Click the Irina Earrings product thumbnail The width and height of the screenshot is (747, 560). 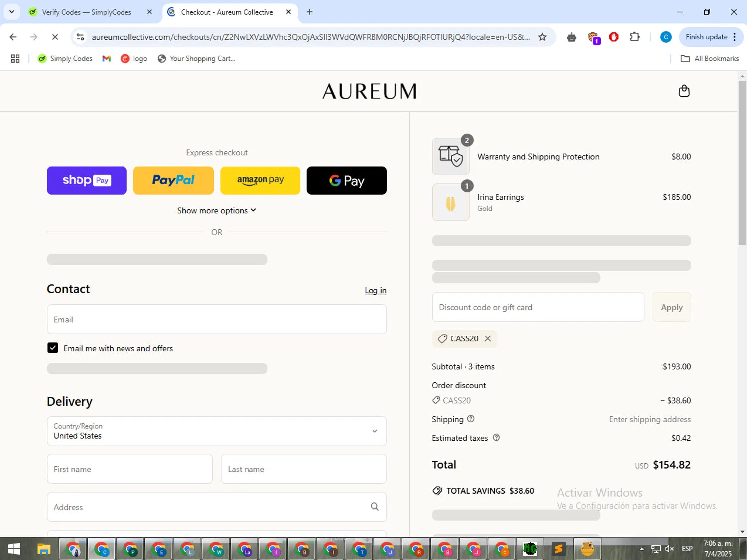coord(451,202)
